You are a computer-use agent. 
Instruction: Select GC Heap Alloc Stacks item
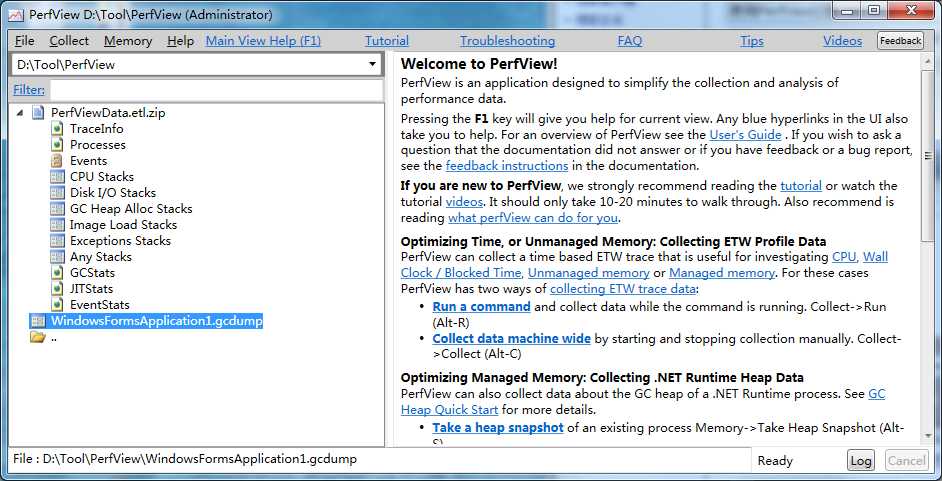click(x=131, y=209)
